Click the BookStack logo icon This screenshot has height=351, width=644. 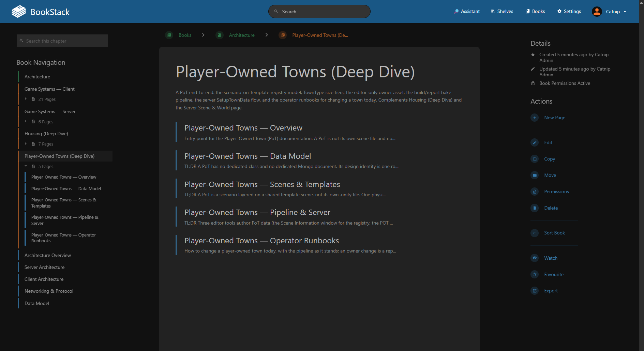[x=19, y=12]
